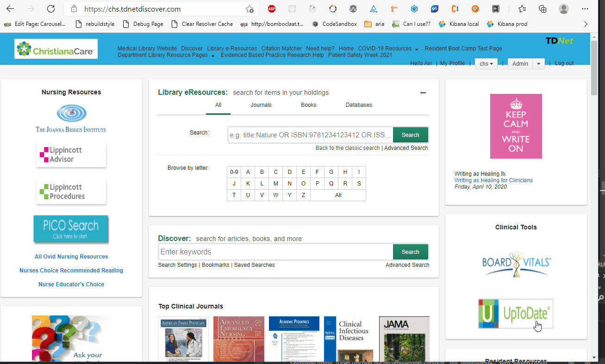The width and height of the screenshot is (605, 364).
Task: Browse All letters cell
Action: pyautogui.click(x=338, y=195)
